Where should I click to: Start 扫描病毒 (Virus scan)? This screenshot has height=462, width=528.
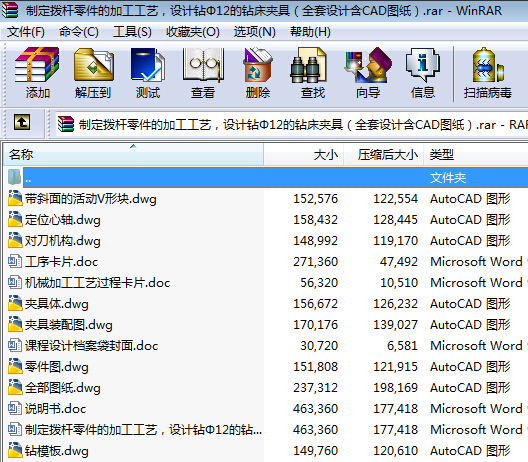click(x=488, y=65)
